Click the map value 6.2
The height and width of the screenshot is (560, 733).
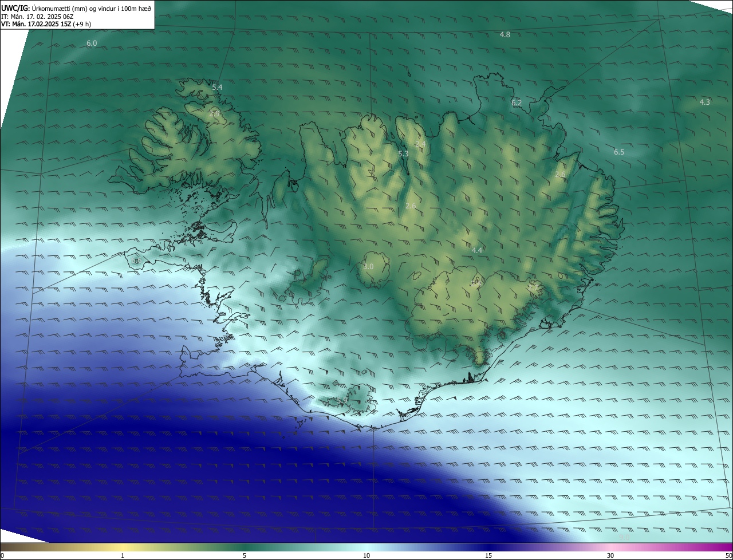pyautogui.click(x=517, y=103)
